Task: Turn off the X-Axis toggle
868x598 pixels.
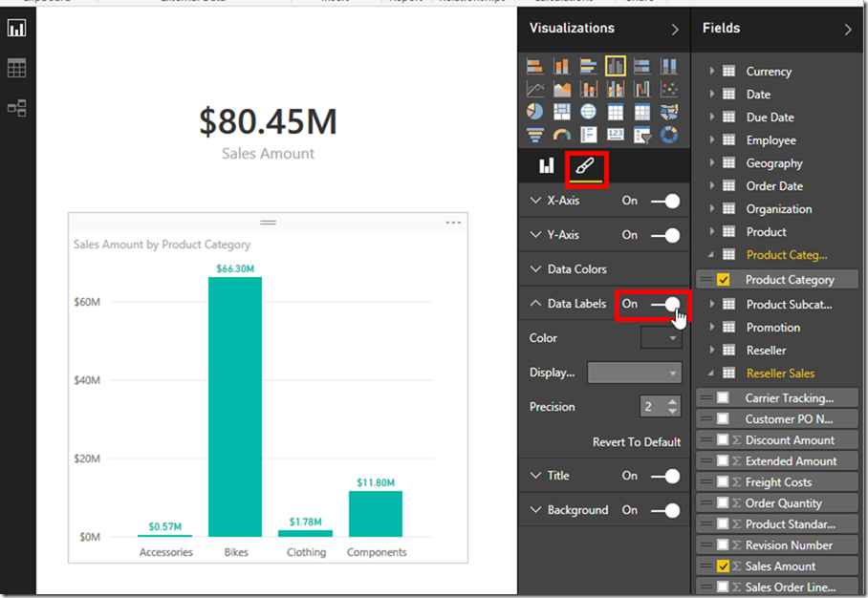Action: tap(665, 202)
